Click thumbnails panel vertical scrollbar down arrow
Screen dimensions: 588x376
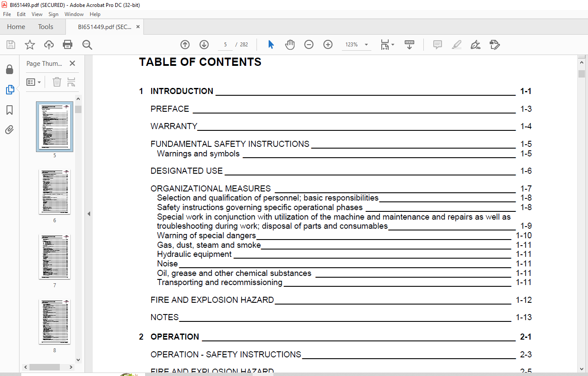click(78, 360)
